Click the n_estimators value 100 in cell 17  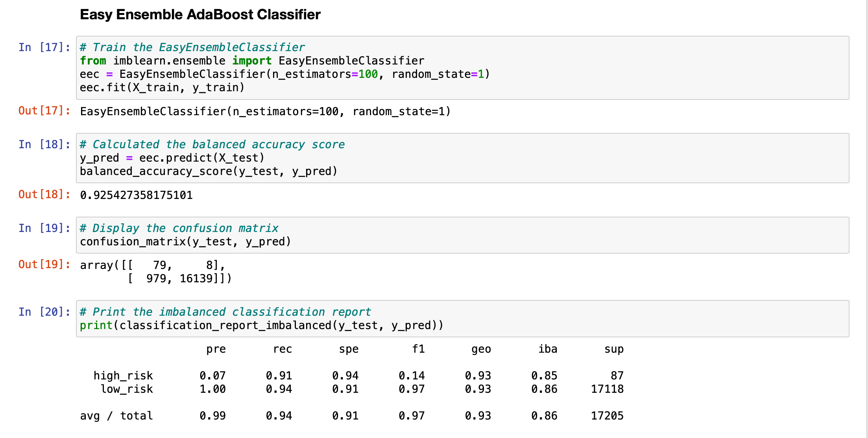coord(368,74)
